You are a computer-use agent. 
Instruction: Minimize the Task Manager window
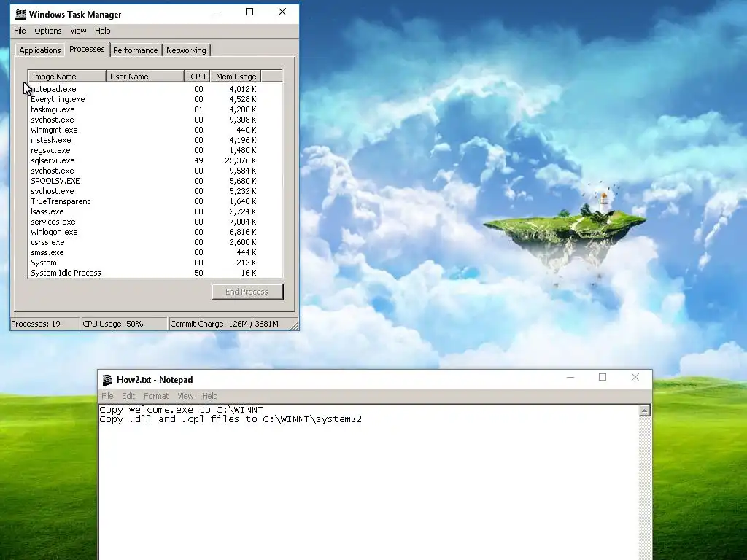click(217, 12)
